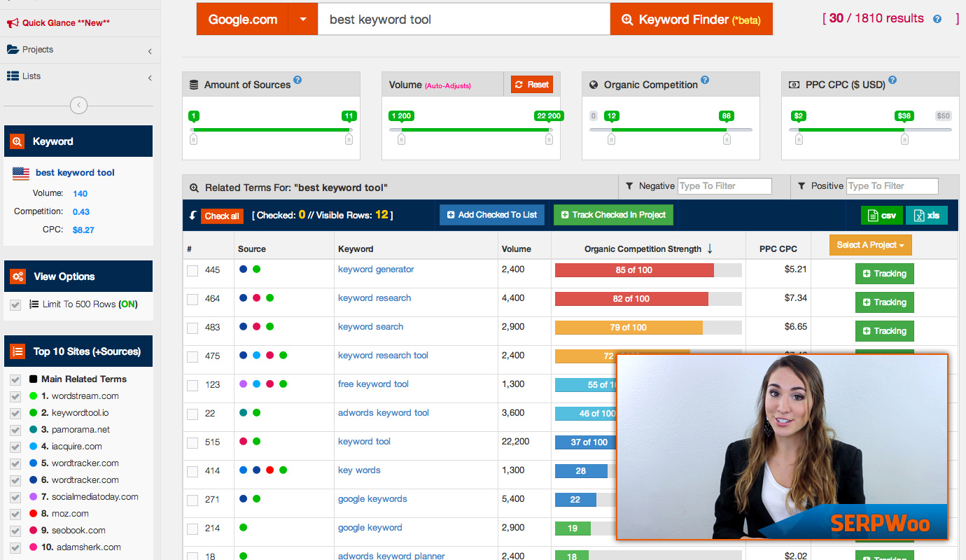Open the adwords keyword tool link
The height and width of the screenshot is (560, 966).
(x=384, y=413)
